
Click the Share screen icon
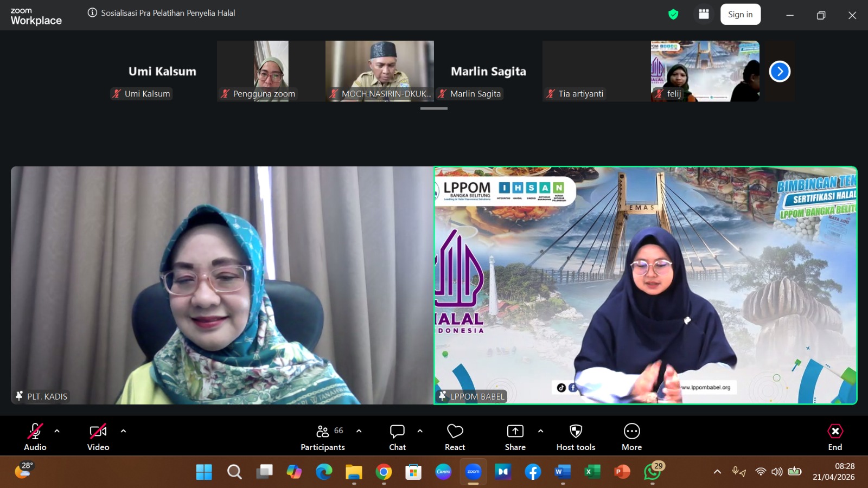(x=515, y=436)
